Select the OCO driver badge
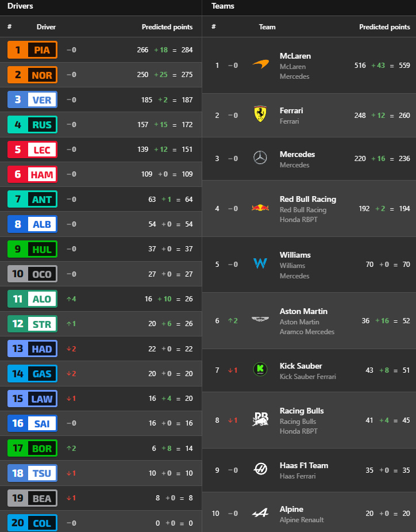This screenshot has width=416, height=532. pyautogui.click(x=33, y=274)
